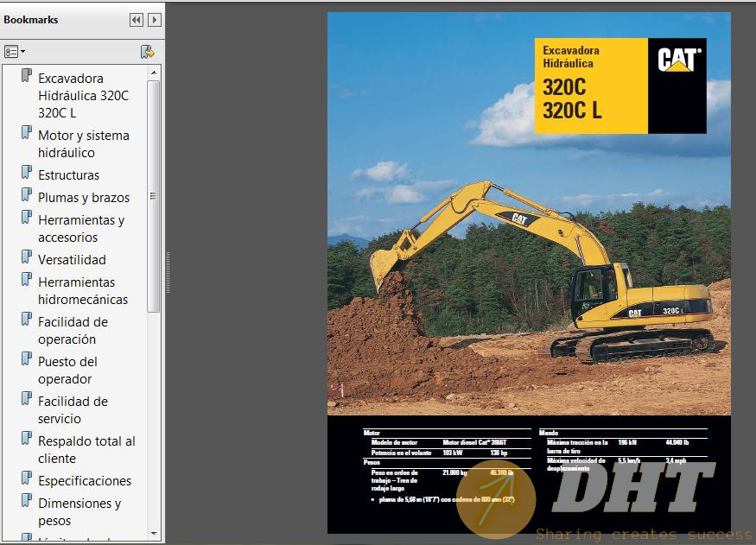The height and width of the screenshot is (545, 756).
Task: Open 'Herramientas y accesorios' bookmark
Action: 81,228
